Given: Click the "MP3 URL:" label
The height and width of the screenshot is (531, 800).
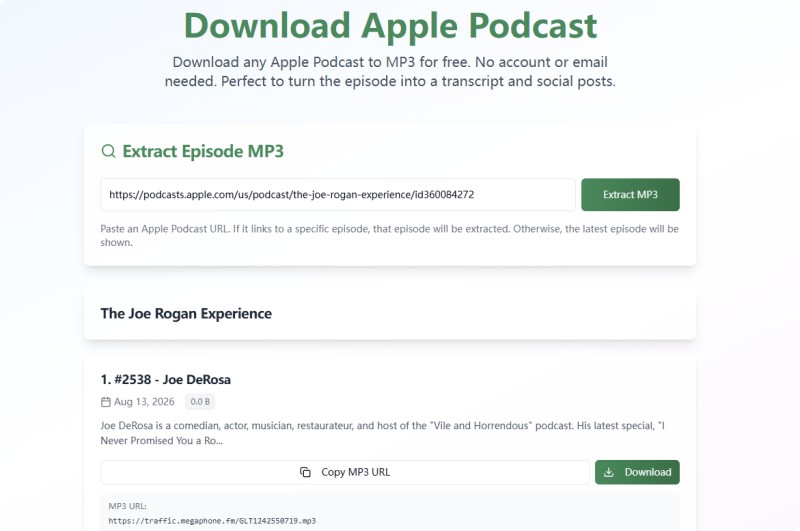Looking at the screenshot, I should coord(128,506).
